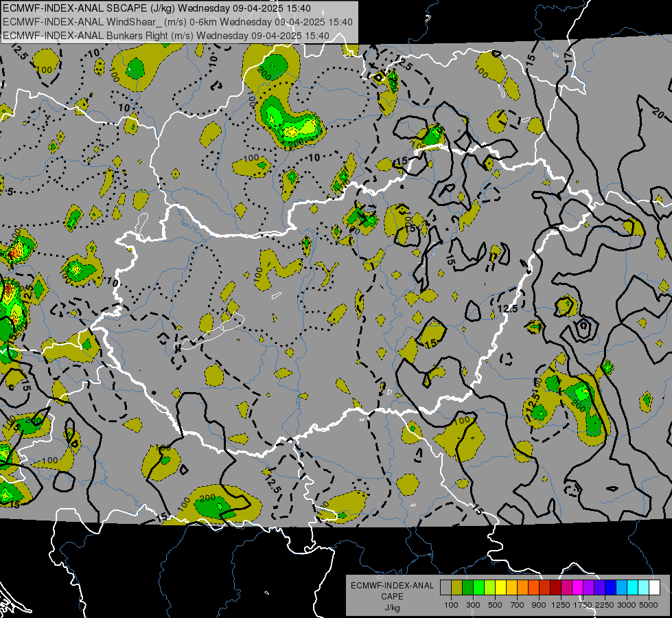Click the olive swatch in CAPE legend
Viewport: 672px width, 618px height.
coord(457,588)
